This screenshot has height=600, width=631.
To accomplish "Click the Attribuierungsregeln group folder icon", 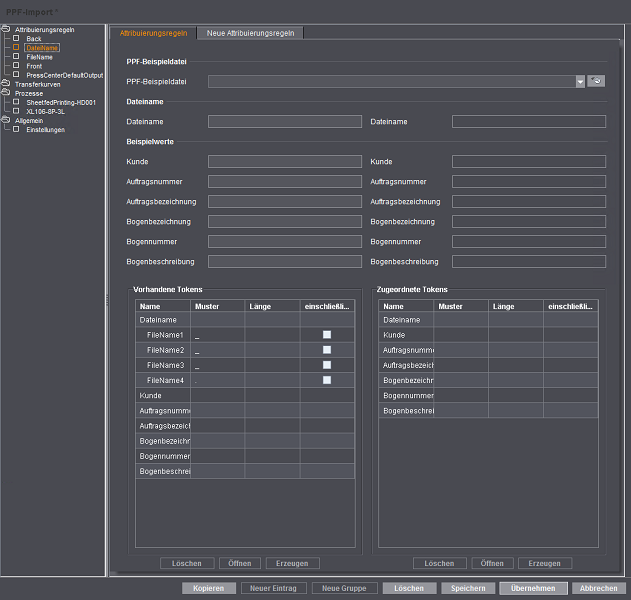I will point(6,29).
